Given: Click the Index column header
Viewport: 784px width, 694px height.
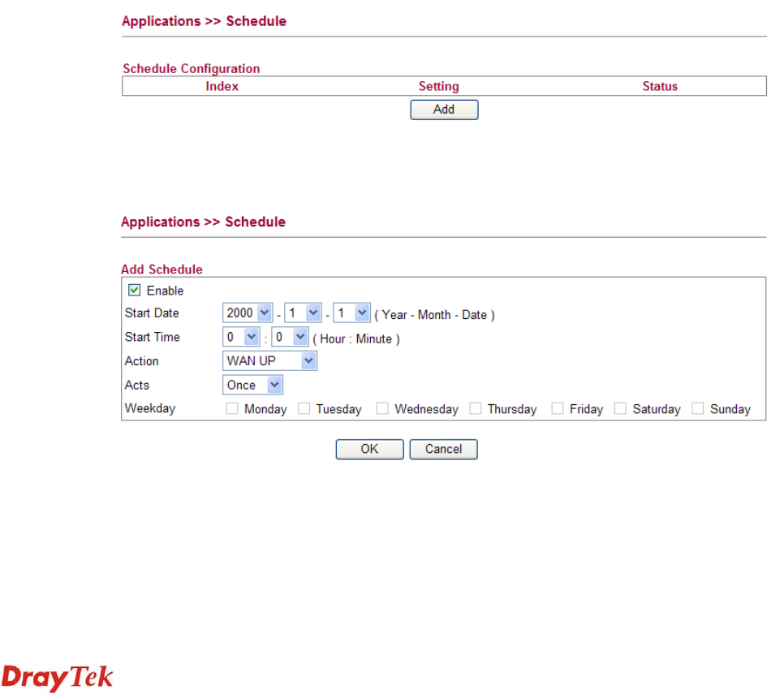Looking at the screenshot, I should click(x=222, y=87).
